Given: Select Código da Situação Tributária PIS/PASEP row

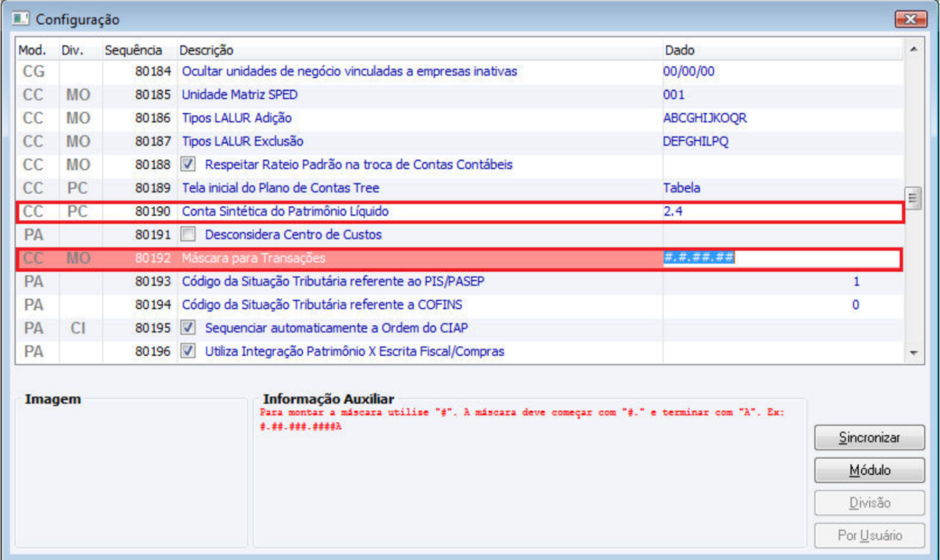Looking at the screenshot, I should coord(460,281).
